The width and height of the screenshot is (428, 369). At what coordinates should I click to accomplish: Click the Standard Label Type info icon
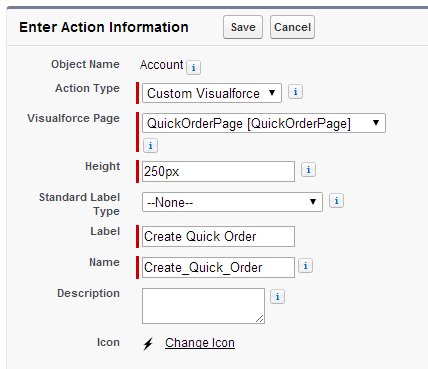tap(336, 201)
